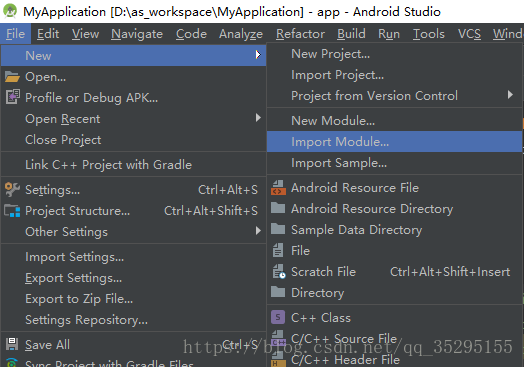The image size is (524, 367).
Task: Open the File menu
Action: (15, 34)
